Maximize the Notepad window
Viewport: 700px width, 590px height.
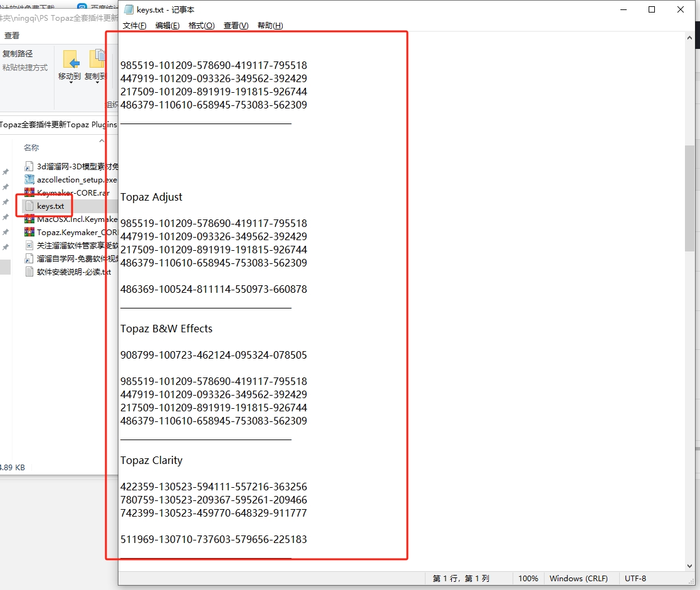(x=652, y=9)
